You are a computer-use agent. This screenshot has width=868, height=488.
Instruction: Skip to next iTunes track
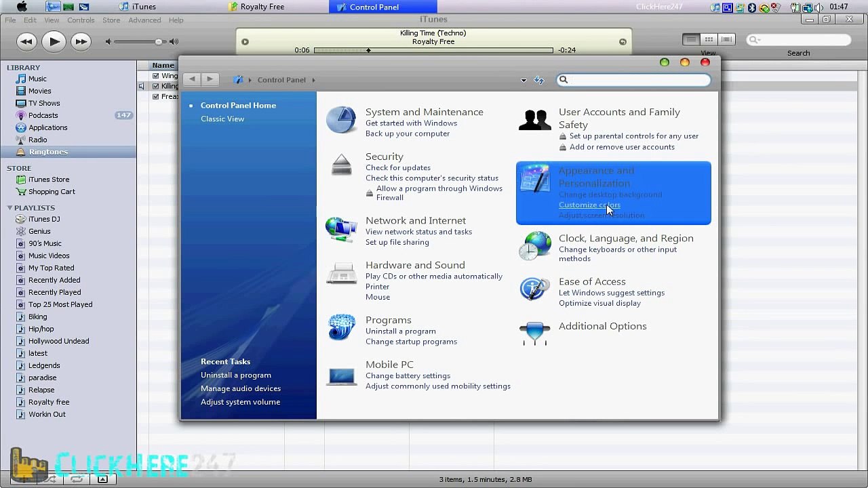pyautogui.click(x=81, y=42)
